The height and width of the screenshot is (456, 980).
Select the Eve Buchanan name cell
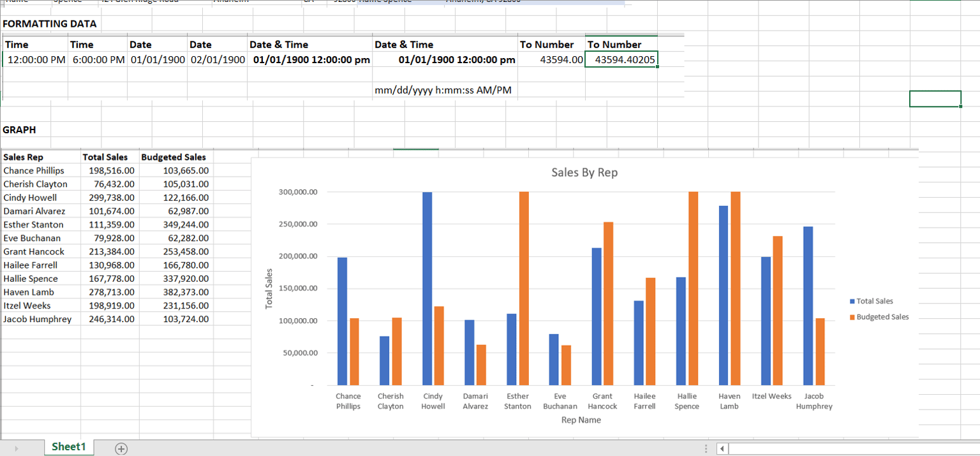(x=41, y=238)
